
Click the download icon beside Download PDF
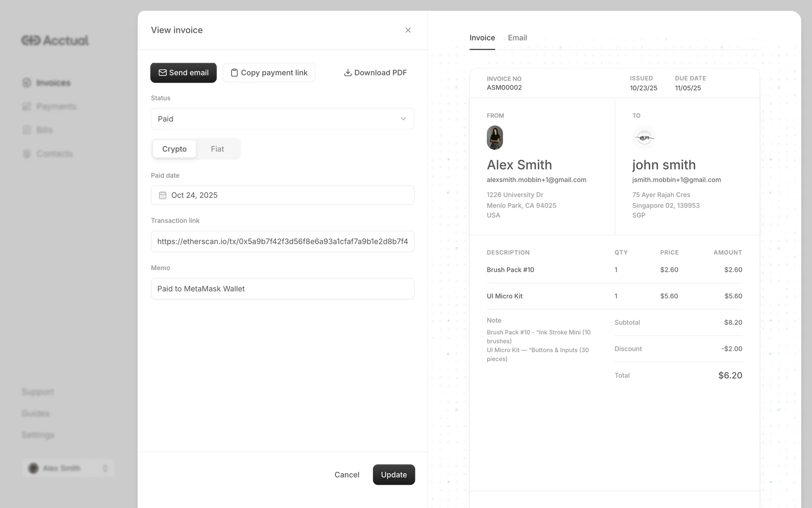pyautogui.click(x=348, y=73)
